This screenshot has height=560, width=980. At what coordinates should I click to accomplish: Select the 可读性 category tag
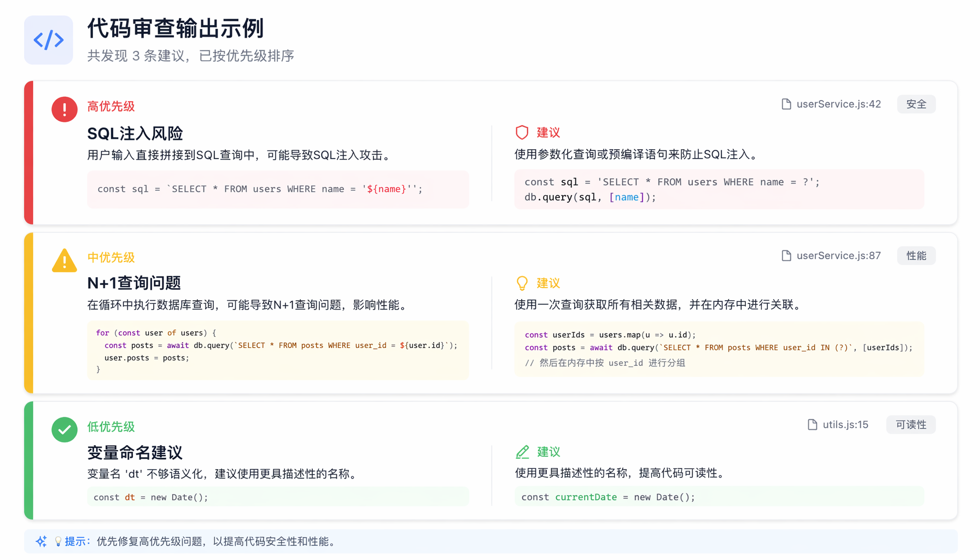[911, 424]
